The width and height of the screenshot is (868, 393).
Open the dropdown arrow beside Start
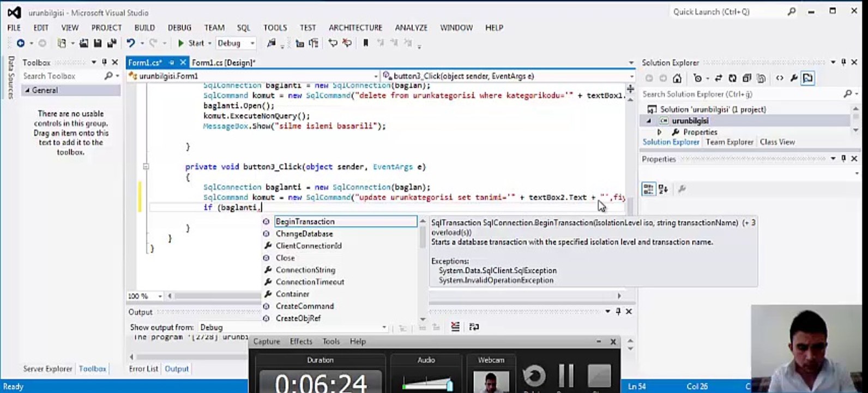coord(209,43)
